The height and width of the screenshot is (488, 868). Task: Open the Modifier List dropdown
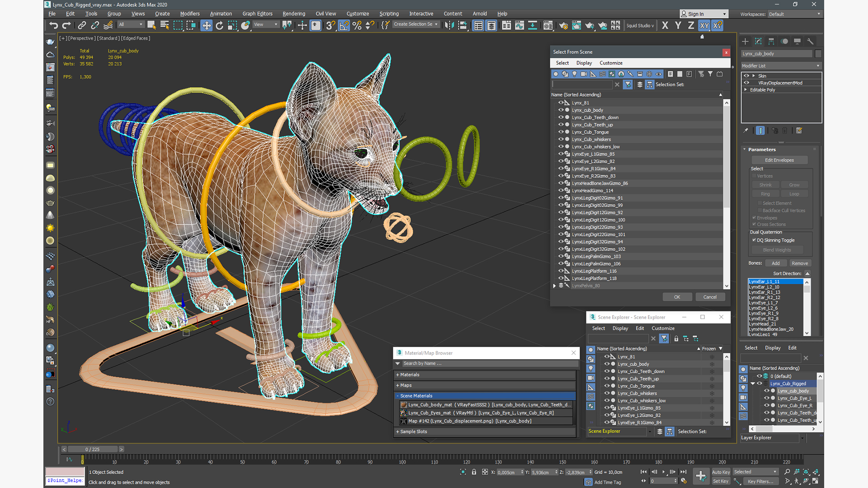(781, 66)
